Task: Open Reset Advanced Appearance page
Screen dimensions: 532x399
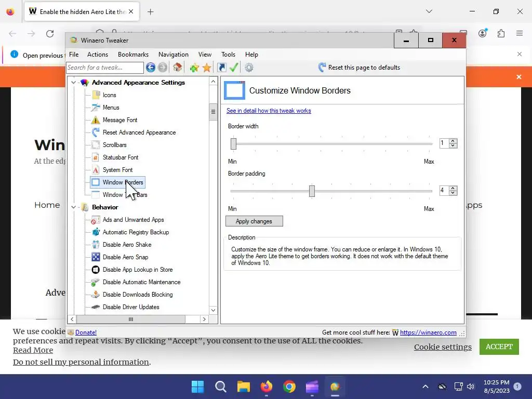Action: point(139,132)
